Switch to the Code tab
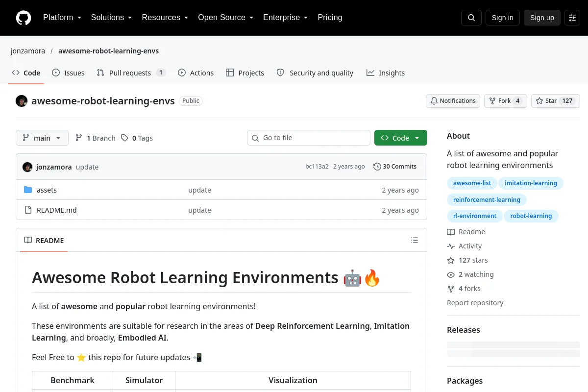 [x=26, y=73]
